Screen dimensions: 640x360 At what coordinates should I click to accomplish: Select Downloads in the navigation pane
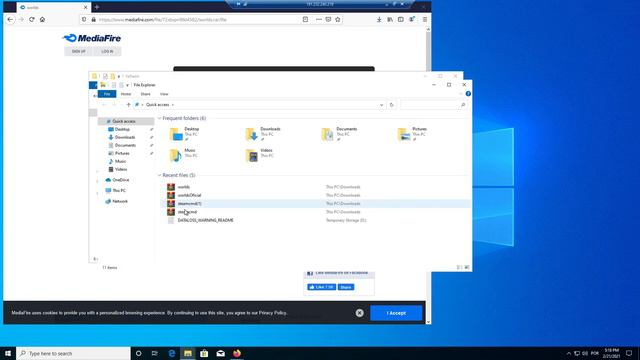124,137
